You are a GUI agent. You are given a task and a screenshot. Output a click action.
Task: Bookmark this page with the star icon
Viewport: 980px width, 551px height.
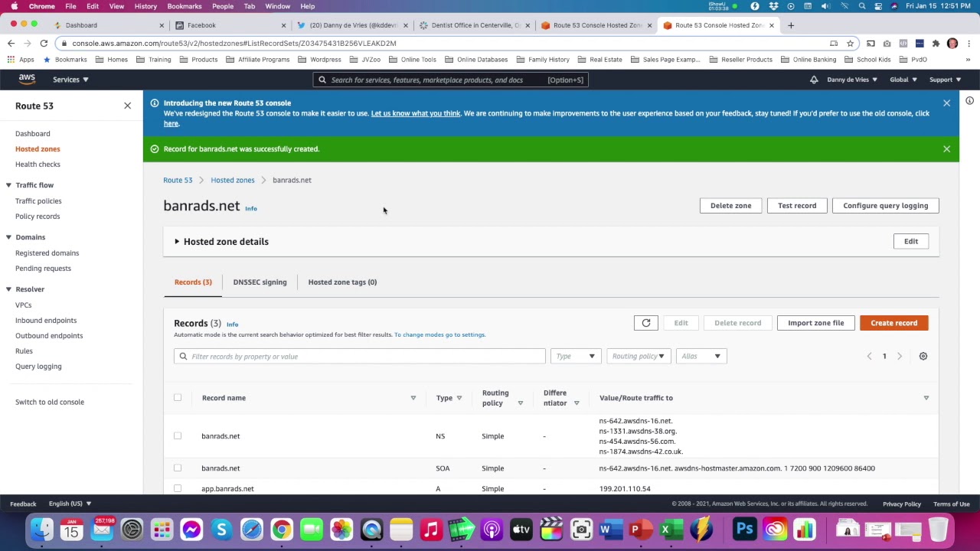(850, 44)
